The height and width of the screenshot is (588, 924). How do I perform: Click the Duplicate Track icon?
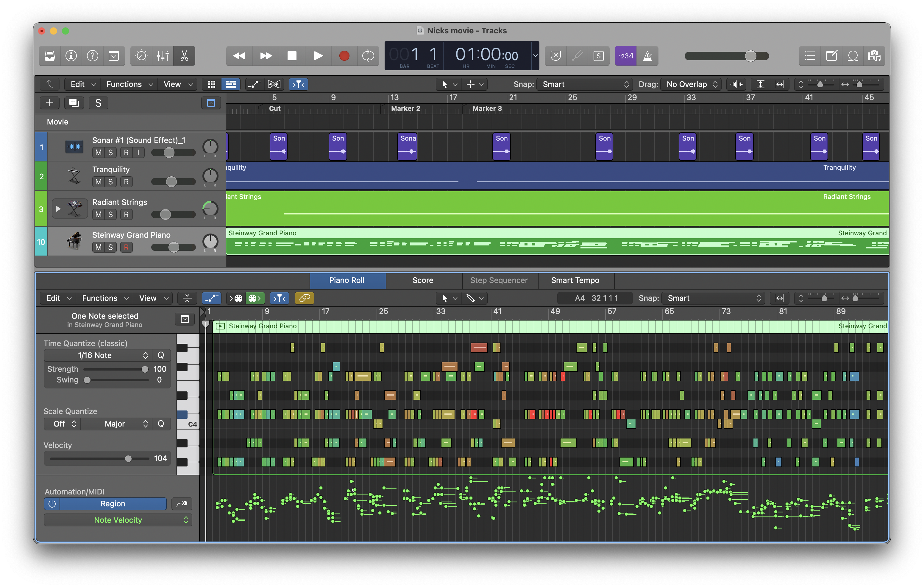(x=74, y=103)
